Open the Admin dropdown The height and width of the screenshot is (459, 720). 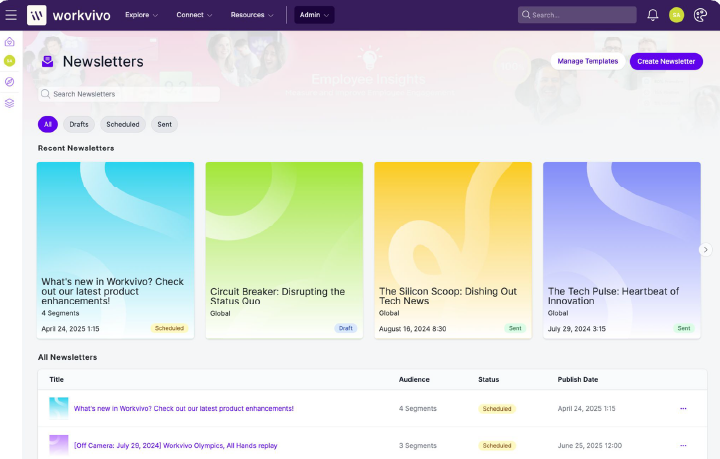[314, 15]
